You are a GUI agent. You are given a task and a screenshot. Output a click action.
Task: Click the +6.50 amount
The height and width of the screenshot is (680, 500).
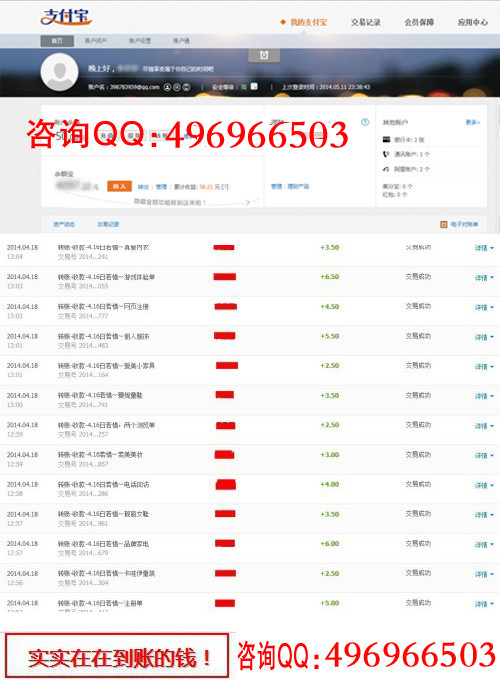tap(330, 277)
